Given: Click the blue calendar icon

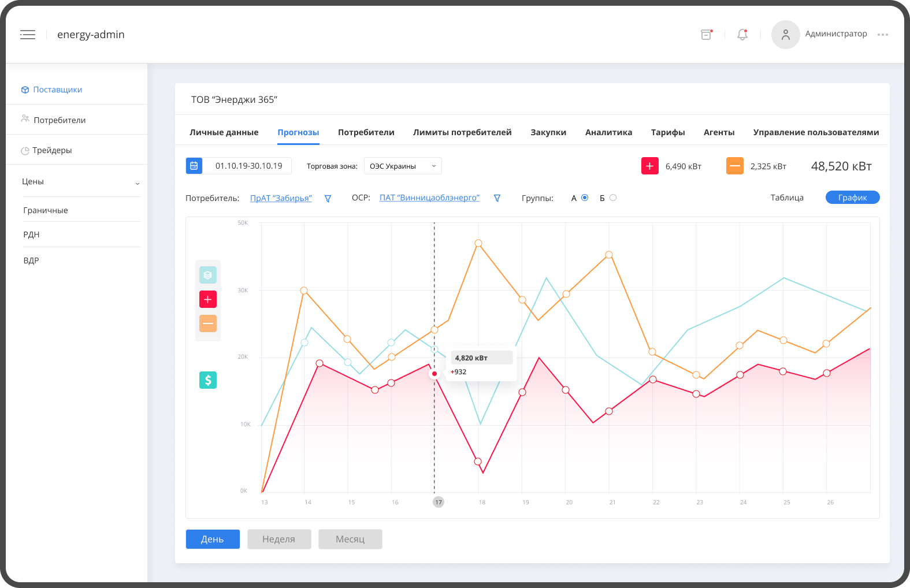Looking at the screenshot, I should pos(194,166).
